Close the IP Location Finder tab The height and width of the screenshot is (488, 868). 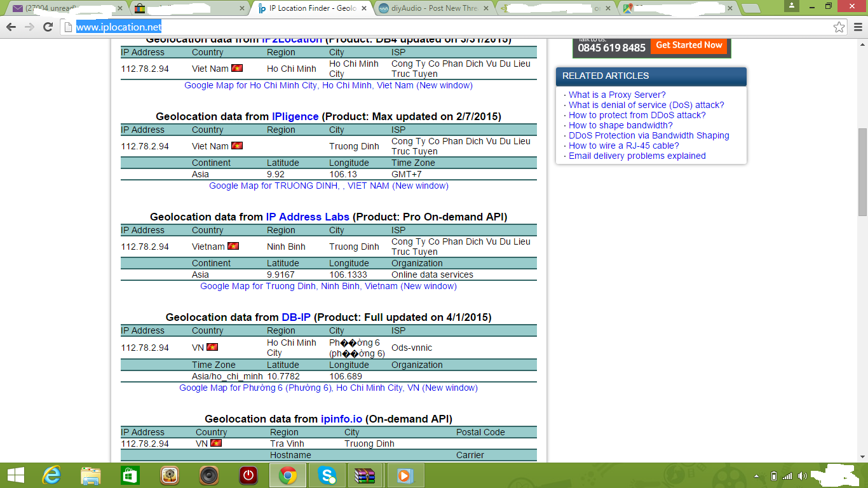pos(365,8)
